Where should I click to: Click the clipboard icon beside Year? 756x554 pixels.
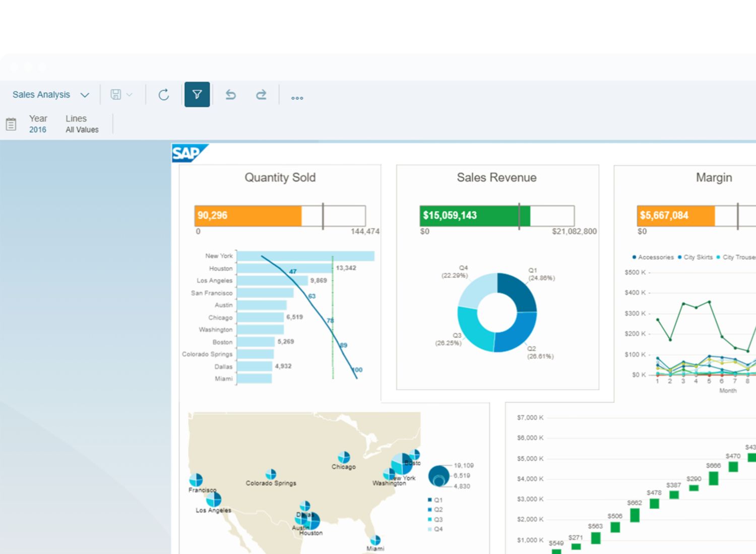[11, 124]
